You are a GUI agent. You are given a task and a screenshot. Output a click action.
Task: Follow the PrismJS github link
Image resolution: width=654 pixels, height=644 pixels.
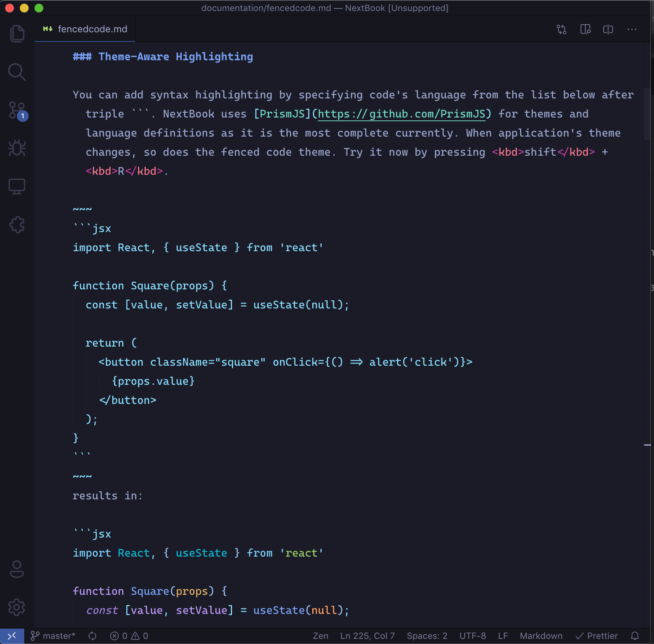click(402, 114)
